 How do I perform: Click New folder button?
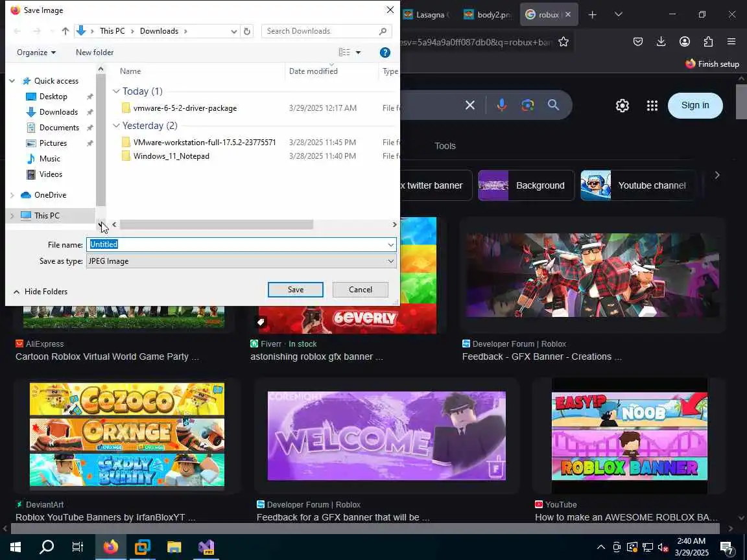click(94, 52)
